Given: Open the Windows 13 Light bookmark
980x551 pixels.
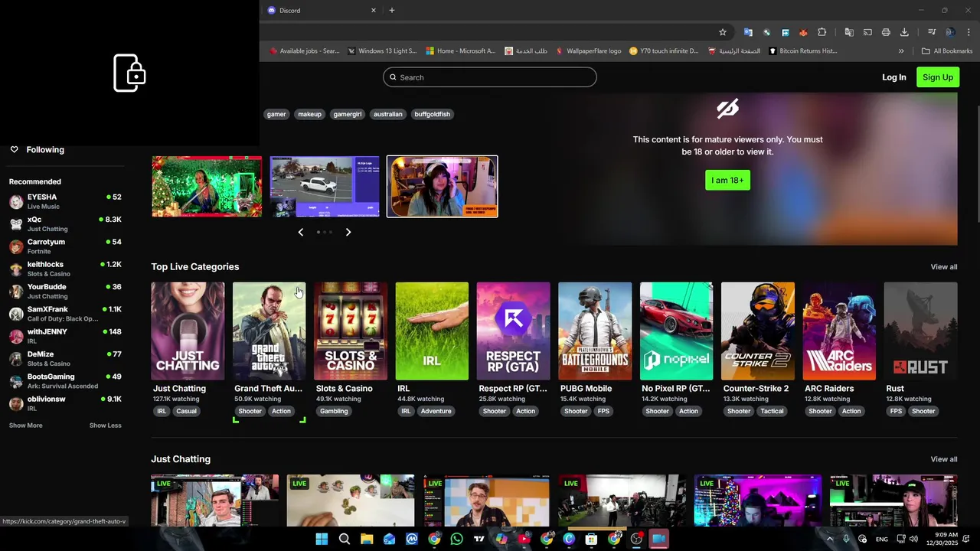Looking at the screenshot, I should point(382,51).
